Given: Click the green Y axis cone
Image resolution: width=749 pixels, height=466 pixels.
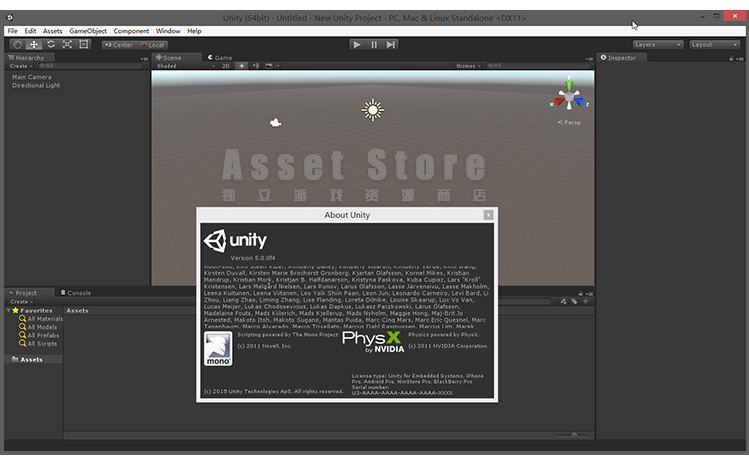Looking at the screenshot, I should tap(569, 85).
